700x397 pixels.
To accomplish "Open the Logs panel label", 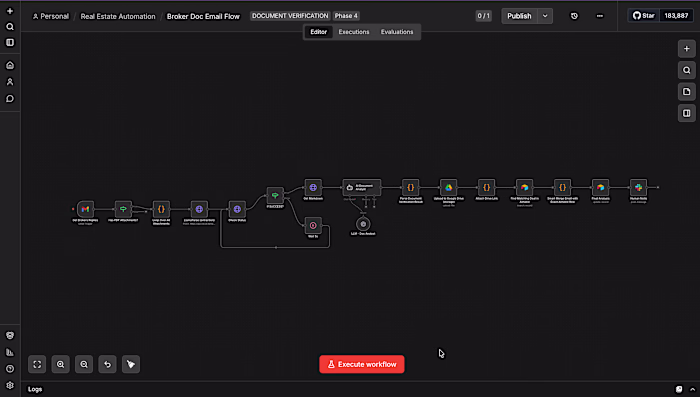I will click(x=35, y=389).
